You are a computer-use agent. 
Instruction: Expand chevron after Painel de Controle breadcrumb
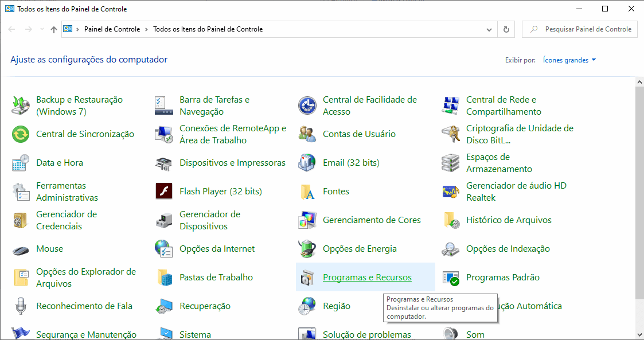point(146,30)
